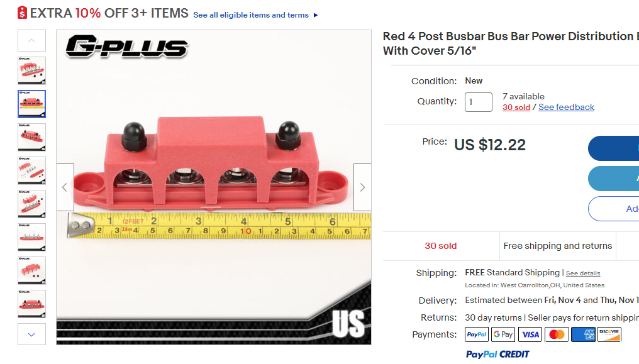Click the Quantity input field
639x364 pixels.
(x=479, y=102)
